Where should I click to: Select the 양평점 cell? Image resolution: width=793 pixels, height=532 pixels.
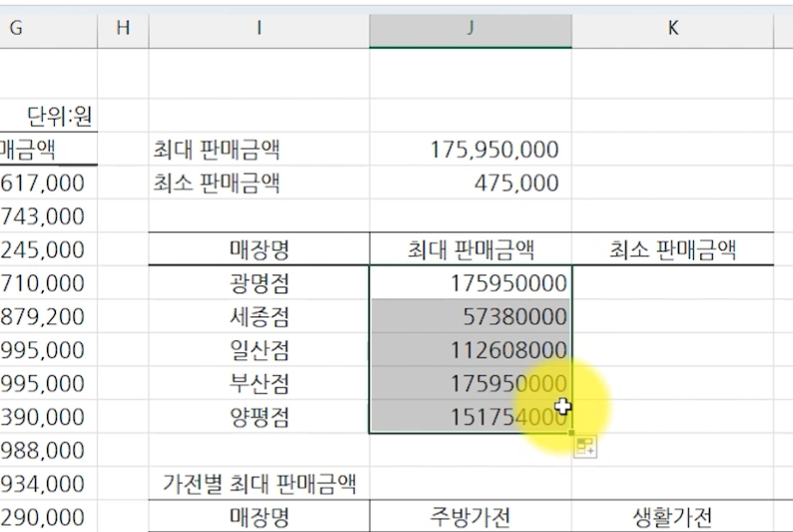[x=259, y=417]
